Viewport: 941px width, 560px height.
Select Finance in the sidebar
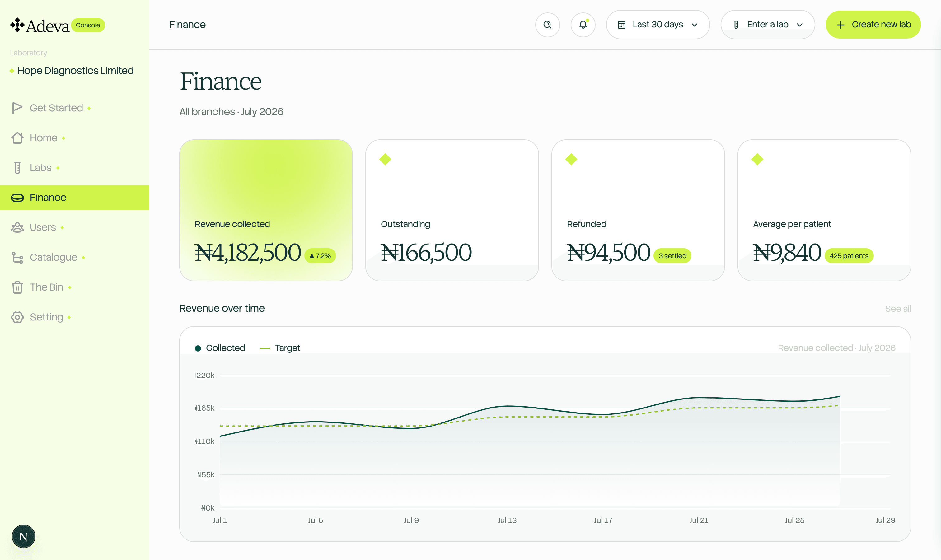click(x=75, y=198)
